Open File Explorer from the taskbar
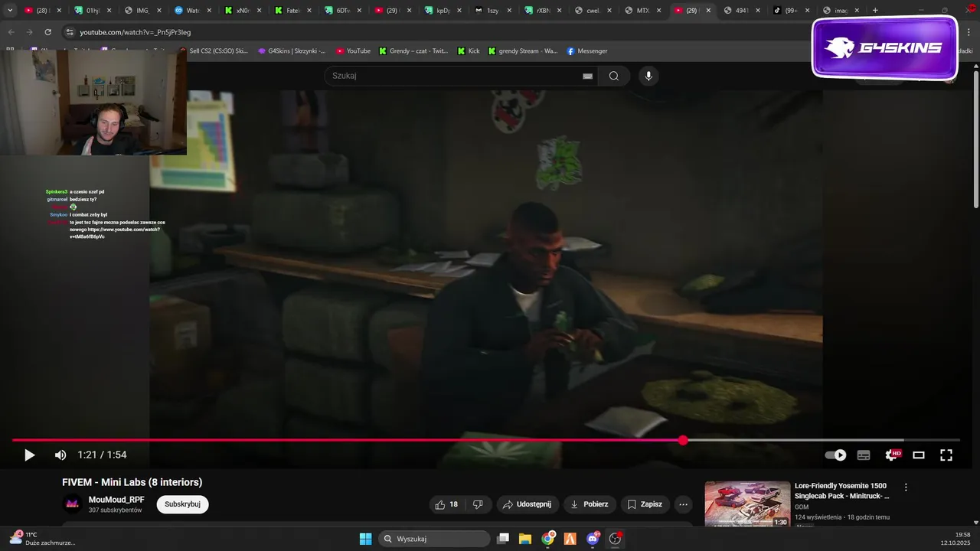The image size is (980, 551). (525, 539)
